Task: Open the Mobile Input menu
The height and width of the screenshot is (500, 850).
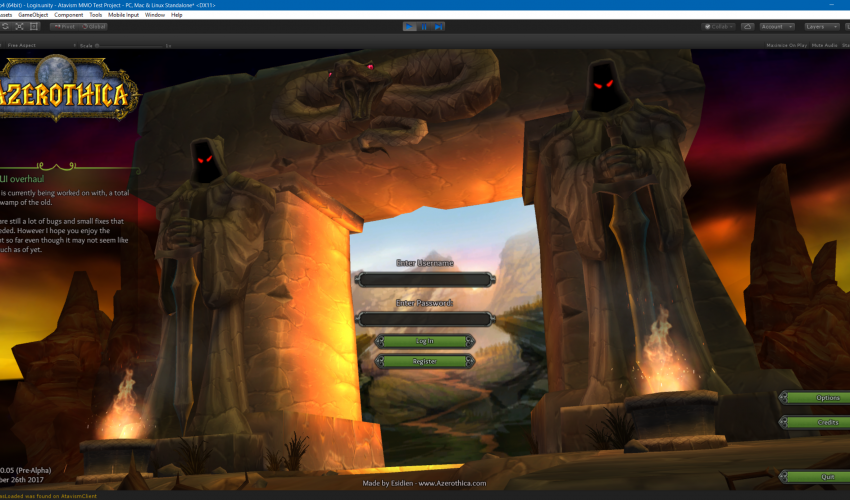Action: [x=124, y=15]
